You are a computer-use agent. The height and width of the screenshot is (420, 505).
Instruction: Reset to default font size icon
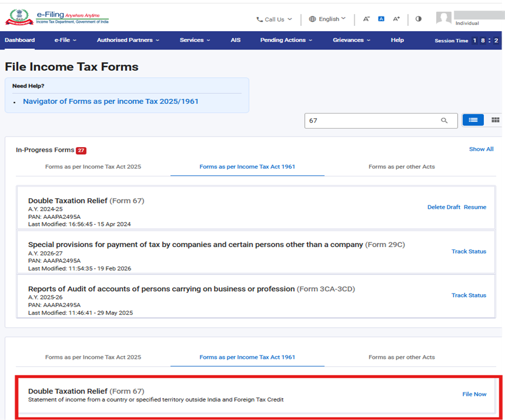click(x=381, y=19)
